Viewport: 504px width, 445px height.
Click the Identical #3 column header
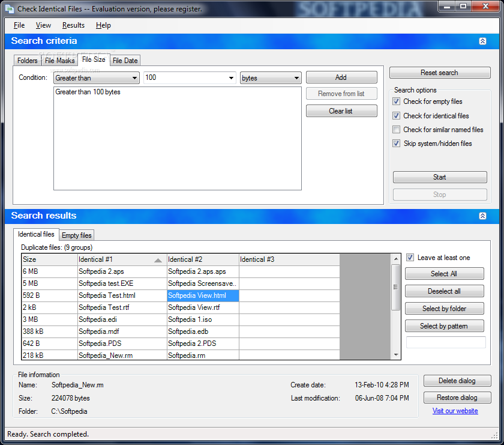coord(289,259)
